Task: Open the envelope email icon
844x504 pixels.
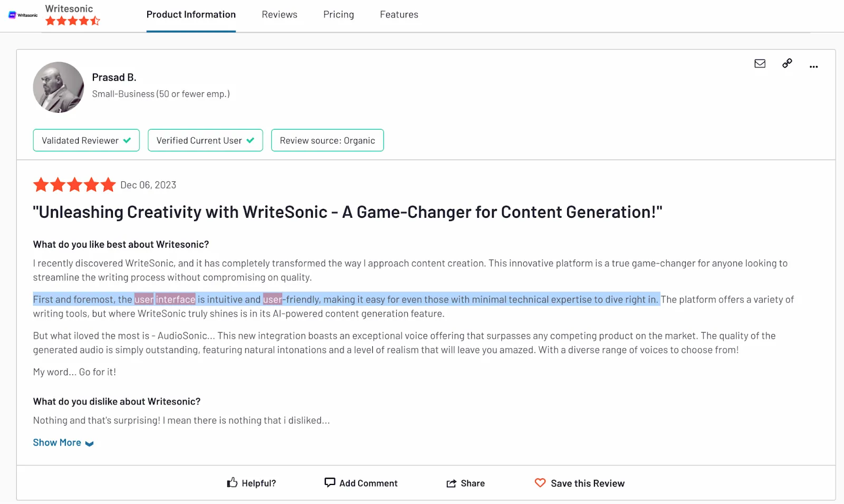Action: point(760,64)
